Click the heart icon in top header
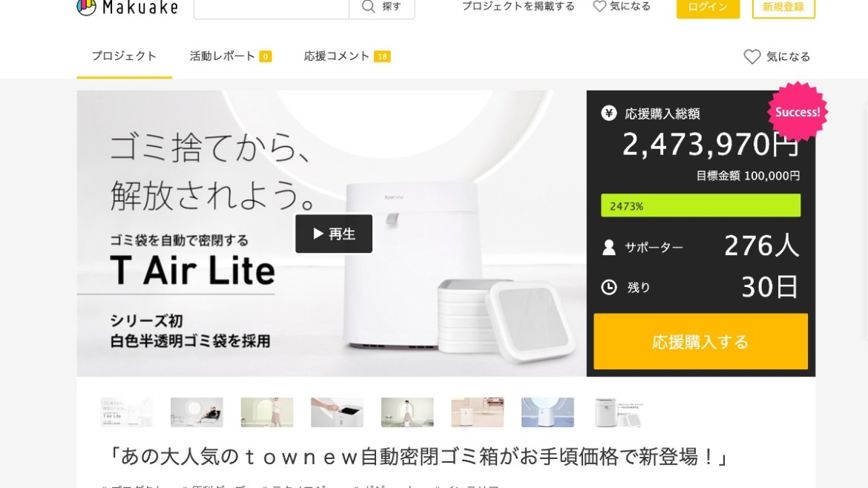868x488 pixels. pyautogui.click(x=599, y=7)
